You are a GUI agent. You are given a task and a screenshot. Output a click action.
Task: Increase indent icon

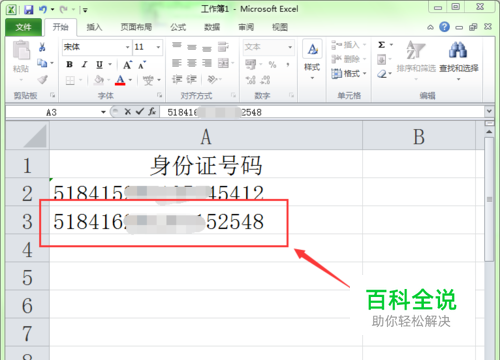tap(192, 79)
